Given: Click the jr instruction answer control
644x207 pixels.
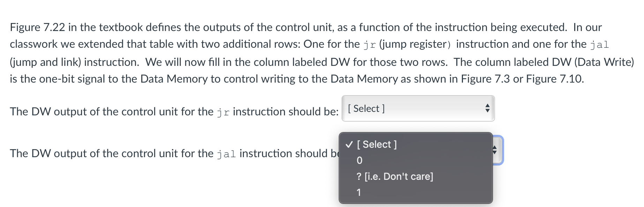Looking at the screenshot, I should [x=417, y=108].
